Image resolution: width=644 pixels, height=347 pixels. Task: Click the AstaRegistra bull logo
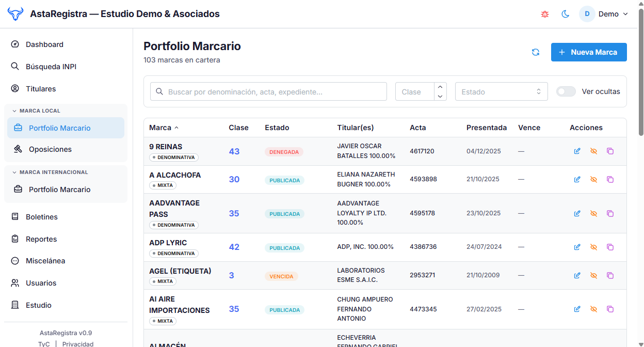tap(15, 14)
